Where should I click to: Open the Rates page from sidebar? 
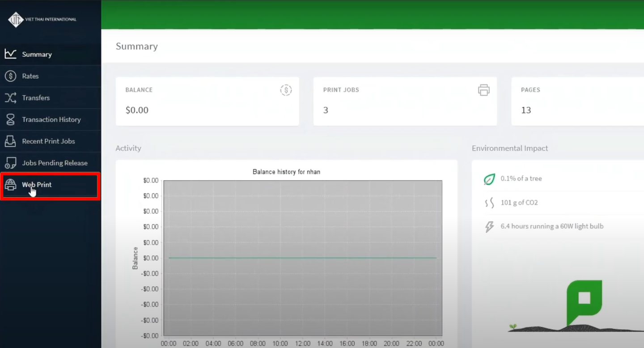click(30, 76)
